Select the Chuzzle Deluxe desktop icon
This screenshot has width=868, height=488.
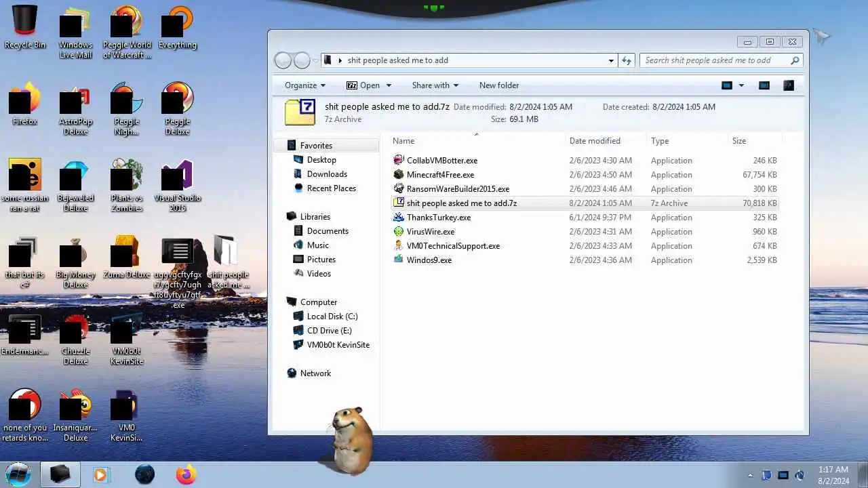click(x=76, y=338)
